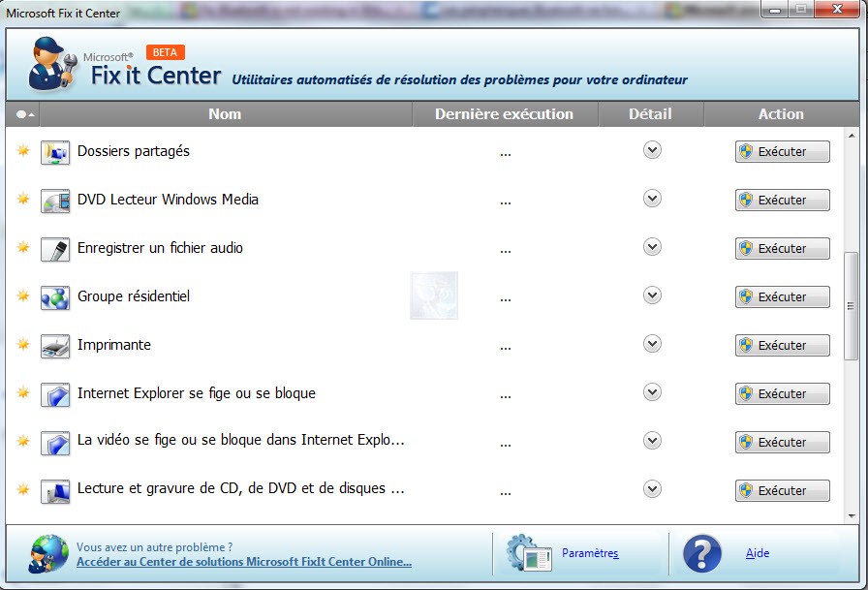
Task: Sort by Dernière exécution column
Action: click(505, 114)
